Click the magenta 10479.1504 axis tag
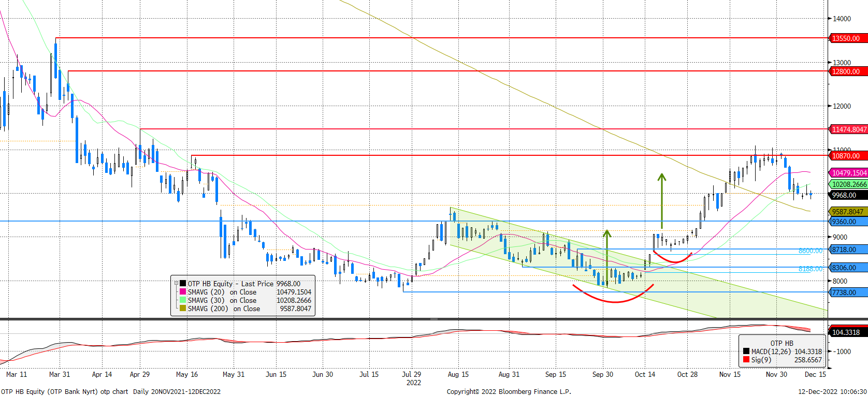The height and width of the screenshot is (396, 868). click(848, 173)
